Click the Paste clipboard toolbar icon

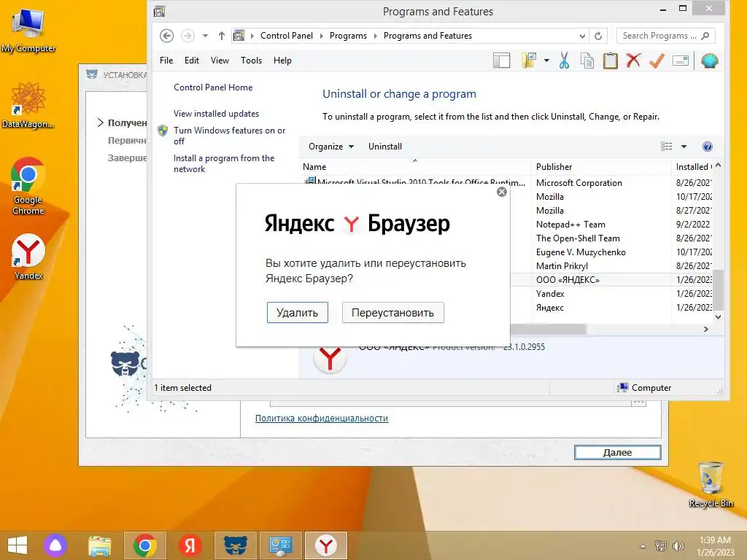(x=611, y=61)
